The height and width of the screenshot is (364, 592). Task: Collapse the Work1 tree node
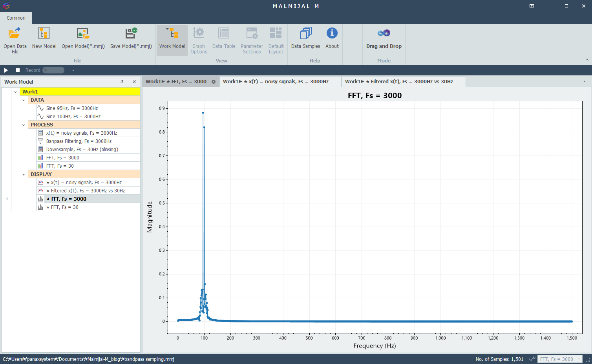pyautogui.click(x=15, y=92)
